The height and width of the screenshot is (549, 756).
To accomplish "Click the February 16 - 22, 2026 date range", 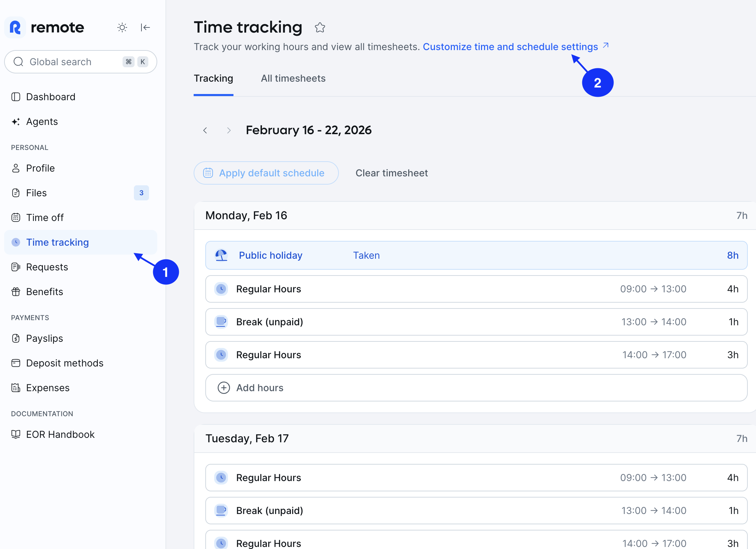I will [309, 130].
